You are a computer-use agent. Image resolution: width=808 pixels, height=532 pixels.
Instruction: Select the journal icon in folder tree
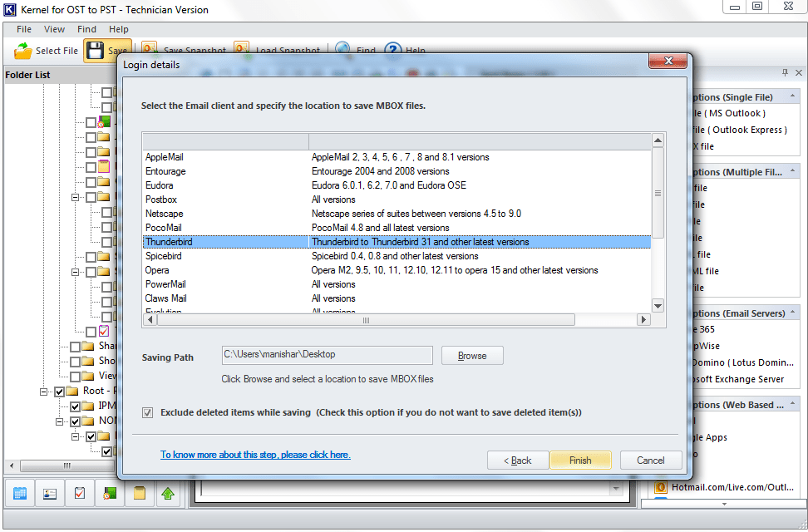(x=104, y=122)
